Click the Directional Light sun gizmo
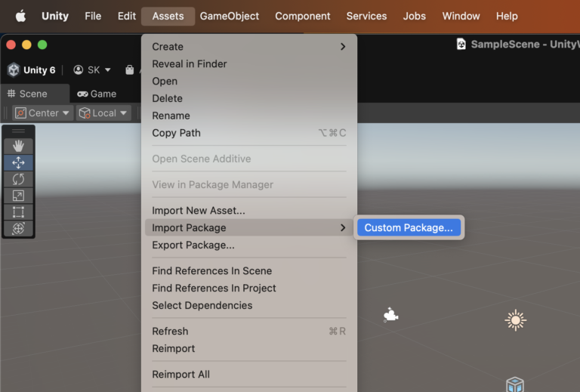The image size is (580, 392). point(515,320)
